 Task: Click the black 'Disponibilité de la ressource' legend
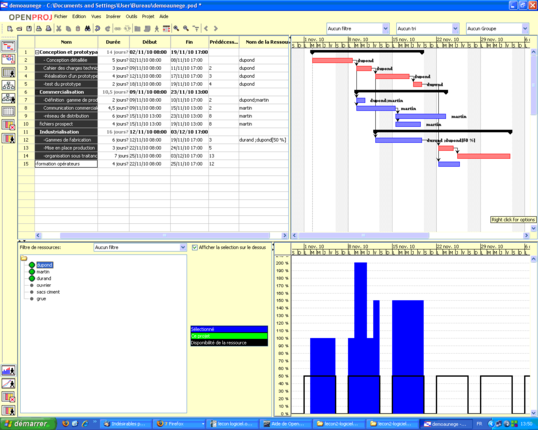click(x=229, y=343)
